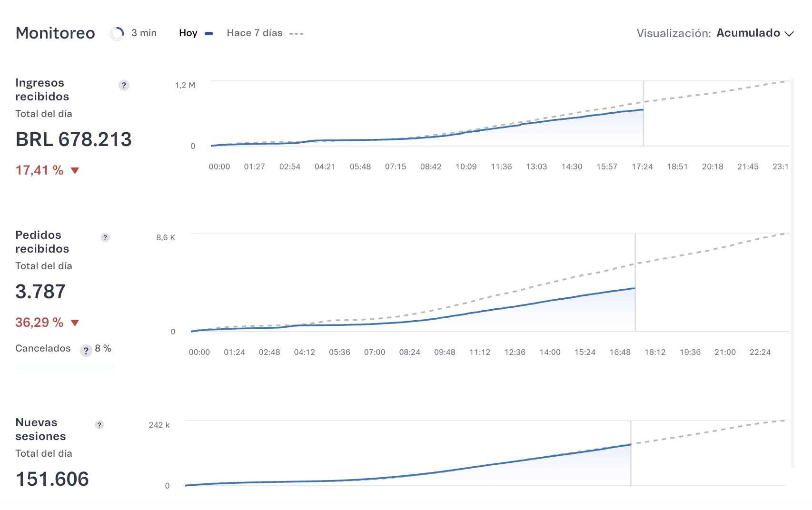Toggle the Hoy series in the legend

[x=195, y=33]
